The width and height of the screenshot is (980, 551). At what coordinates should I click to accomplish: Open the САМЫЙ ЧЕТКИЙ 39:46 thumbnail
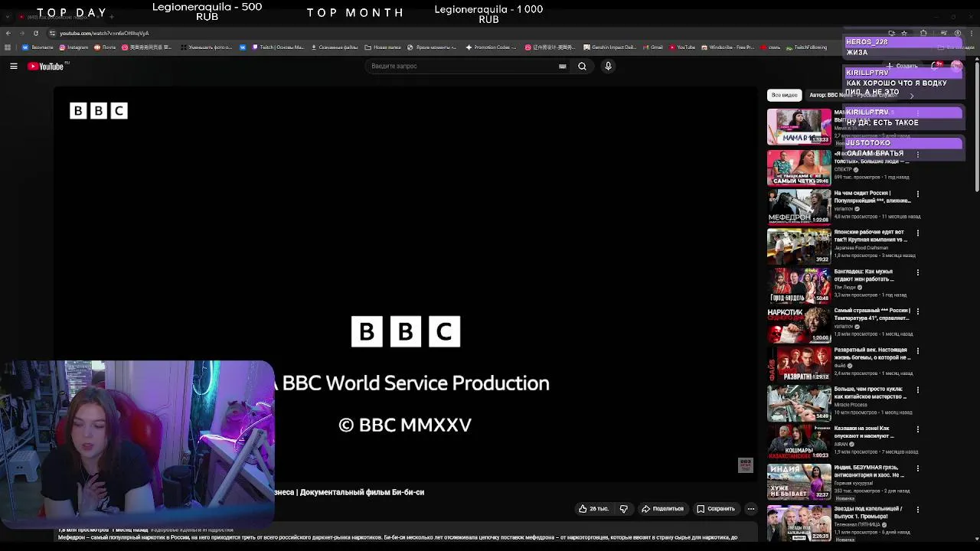click(799, 167)
